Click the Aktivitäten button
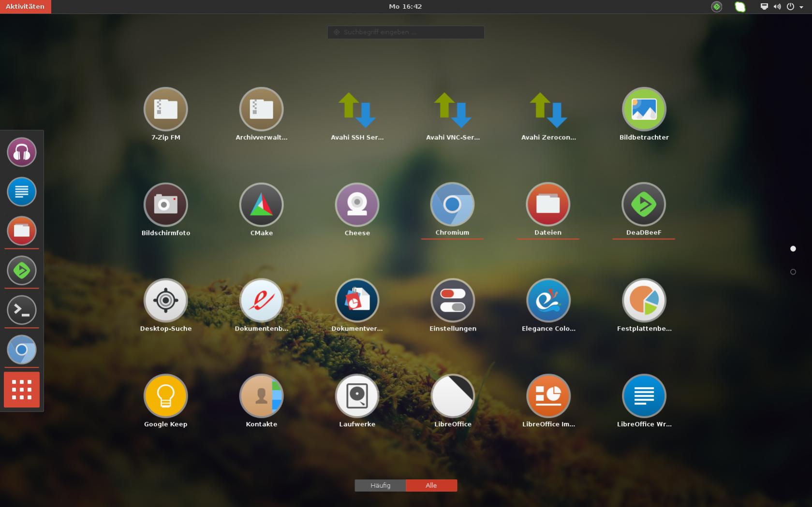 click(25, 7)
